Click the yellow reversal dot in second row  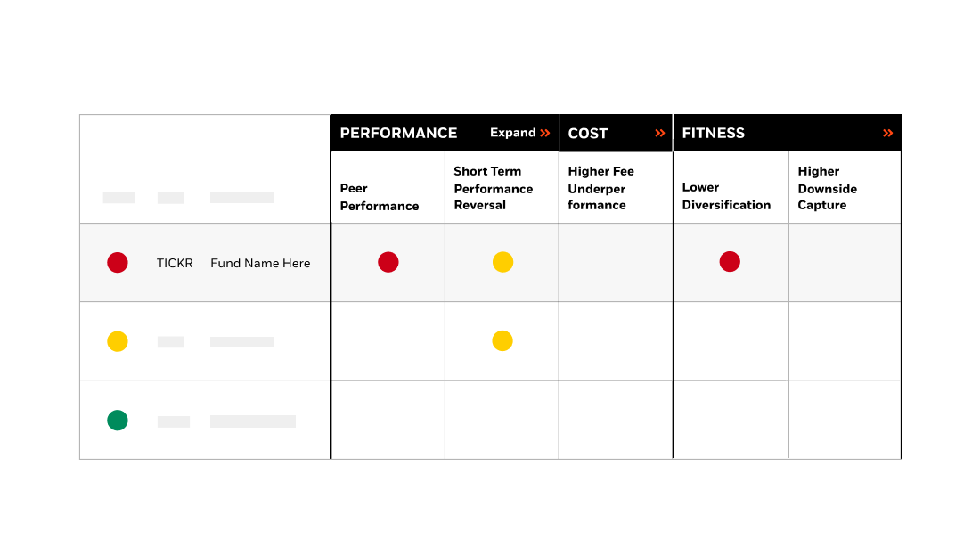pyautogui.click(x=503, y=340)
